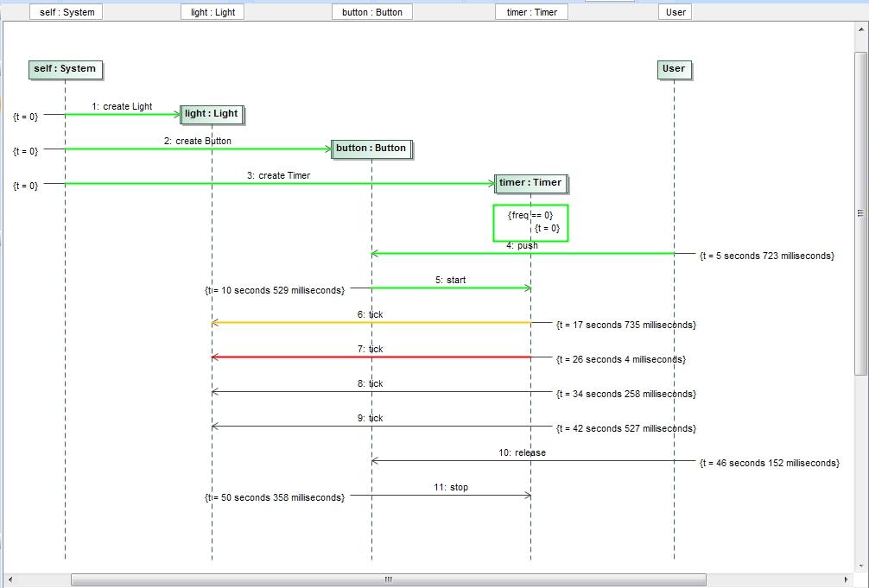
Task: Select the timer : Timer tab at top
Action: click(x=531, y=11)
